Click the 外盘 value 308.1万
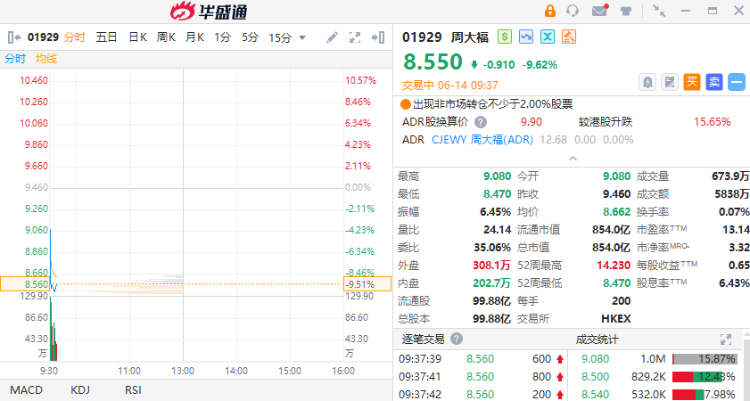The image size is (750, 401). pyautogui.click(x=492, y=265)
